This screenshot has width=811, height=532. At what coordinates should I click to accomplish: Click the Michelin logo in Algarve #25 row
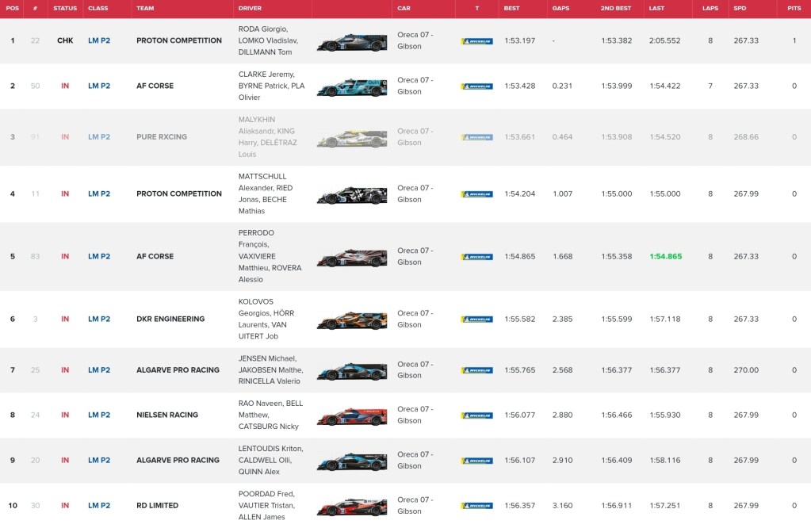pyautogui.click(x=477, y=370)
